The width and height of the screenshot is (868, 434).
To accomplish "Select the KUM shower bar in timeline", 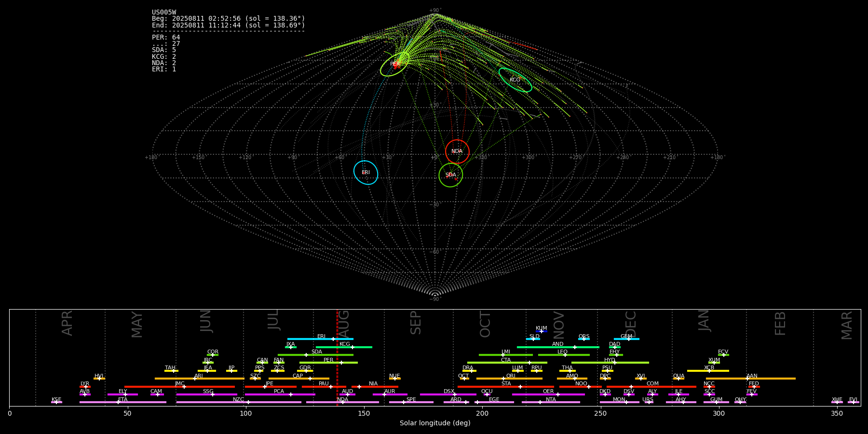I will 542,331.
